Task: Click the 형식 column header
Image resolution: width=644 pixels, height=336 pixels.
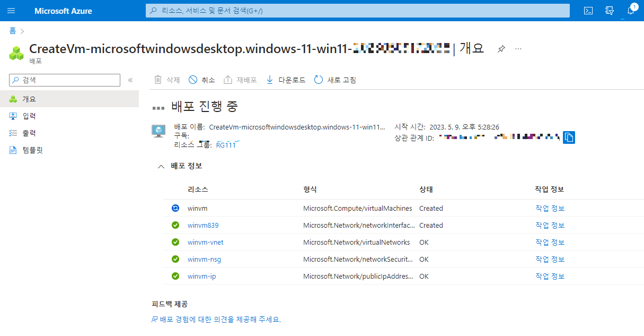Action: (x=310, y=189)
